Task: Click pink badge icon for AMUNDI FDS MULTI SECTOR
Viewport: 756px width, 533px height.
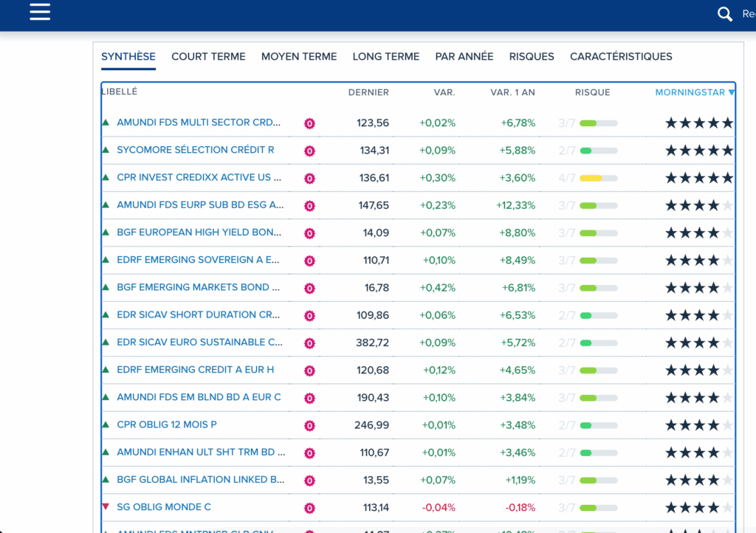Action: tap(309, 123)
